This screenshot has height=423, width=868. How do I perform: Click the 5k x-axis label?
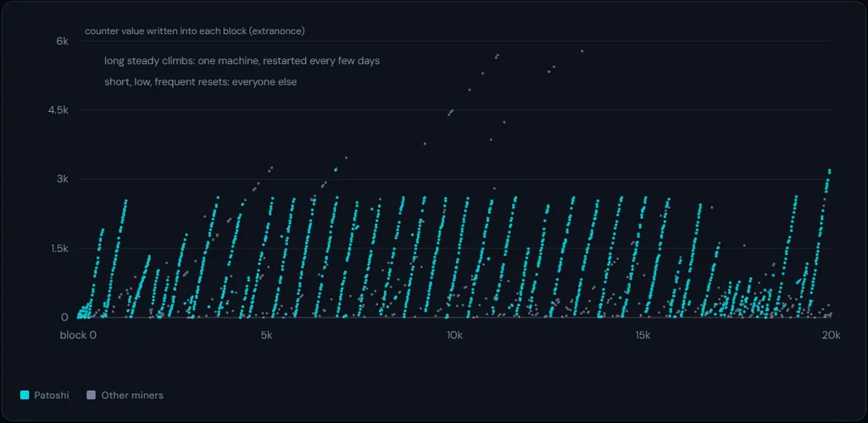(265, 336)
